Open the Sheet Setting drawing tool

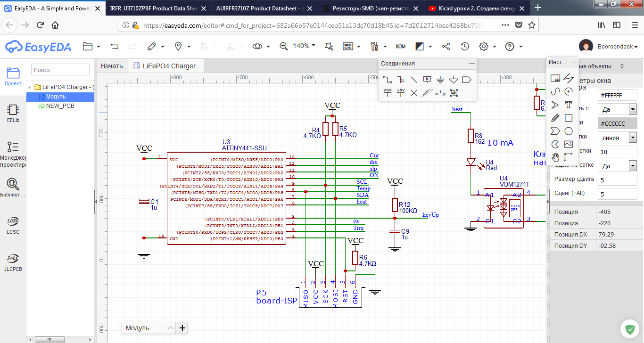click(555, 78)
